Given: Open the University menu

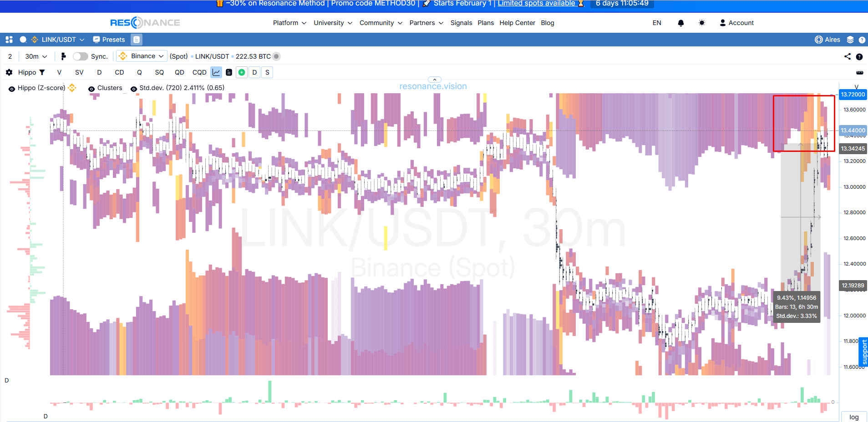Looking at the screenshot, I should pos(333,23).
